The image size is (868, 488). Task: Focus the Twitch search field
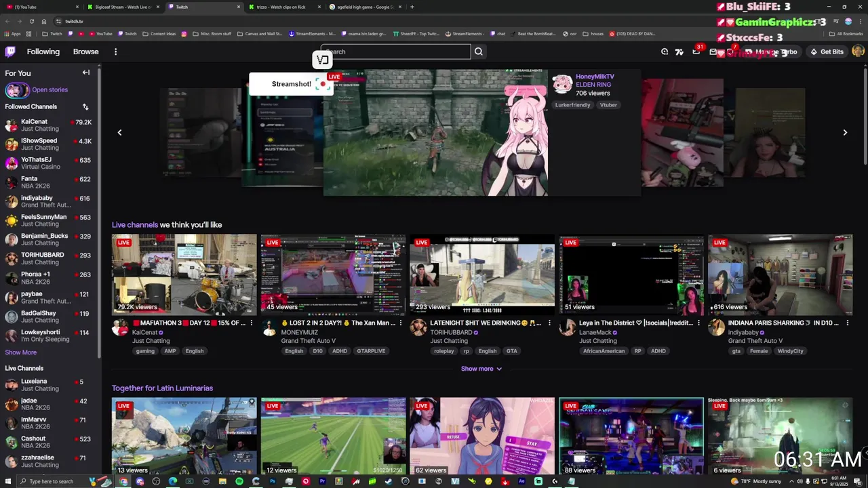(x=396, y=52)
